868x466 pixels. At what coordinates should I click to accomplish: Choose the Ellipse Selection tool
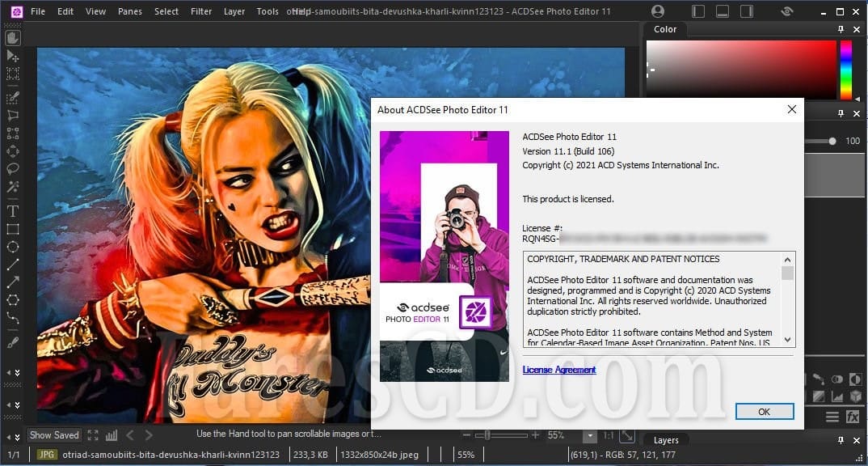13,150
